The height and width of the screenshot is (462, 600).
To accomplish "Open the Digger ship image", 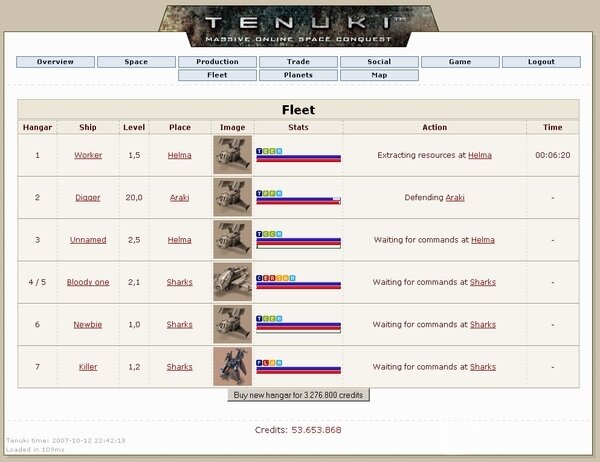I will tap(233, 198).
